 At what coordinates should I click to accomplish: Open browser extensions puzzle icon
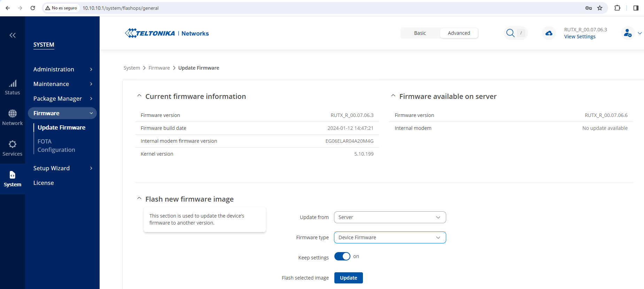[617, 8]
